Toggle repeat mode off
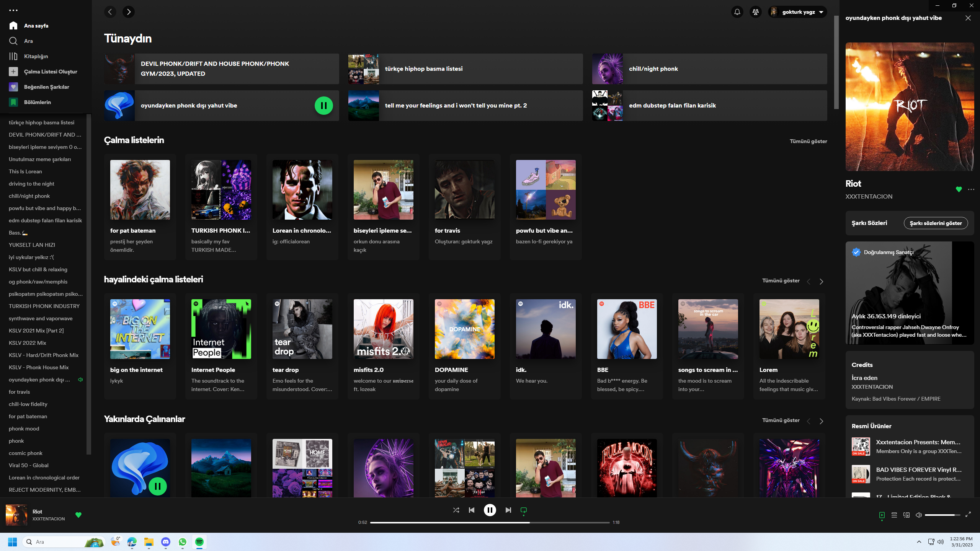980x551 pixels. tap(523, 510)
